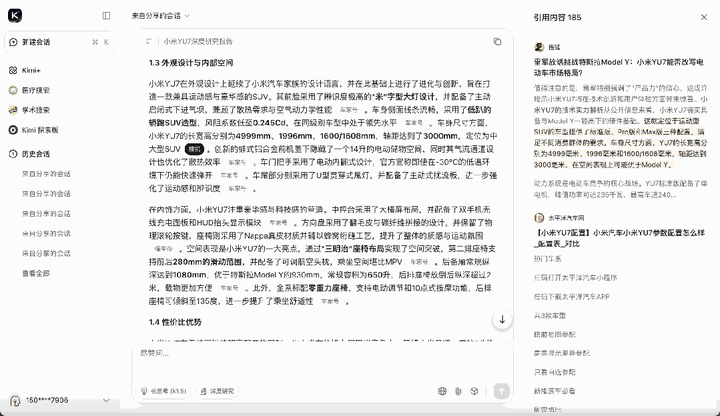Image resolution: width=720 pixels, height=416 pixels.
Task: Click the 搜狐 citation badge
Action: click(194, 149)
